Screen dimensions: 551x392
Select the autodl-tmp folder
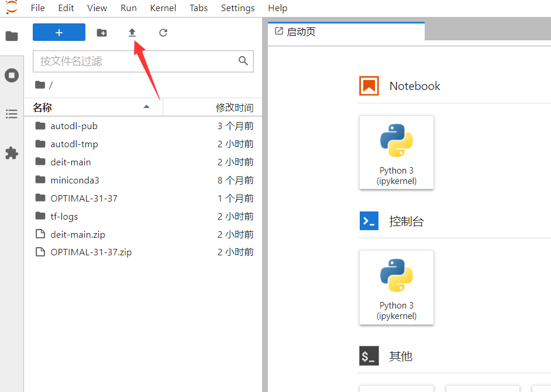(x=74, y=144)
